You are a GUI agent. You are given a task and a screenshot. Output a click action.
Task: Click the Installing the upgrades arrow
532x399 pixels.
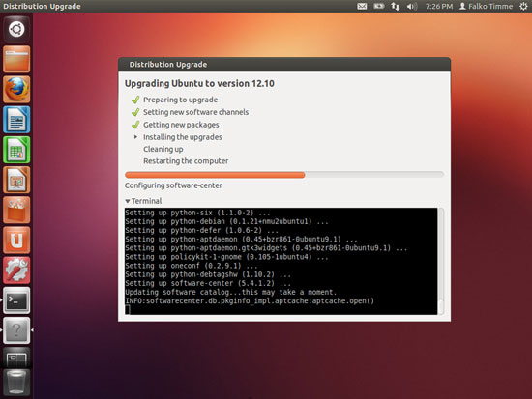click(x=135, y=137)
